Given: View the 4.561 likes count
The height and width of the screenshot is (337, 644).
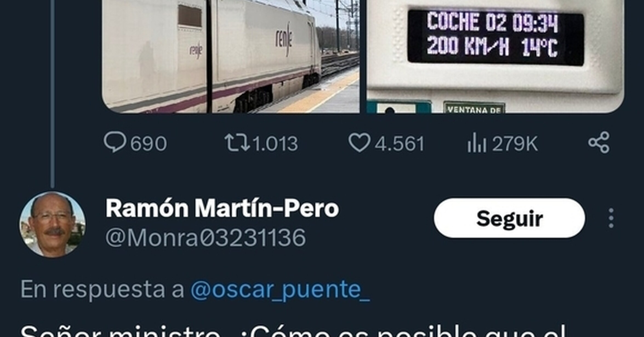Looking at the screenshot, I should [x=400, y=143].
